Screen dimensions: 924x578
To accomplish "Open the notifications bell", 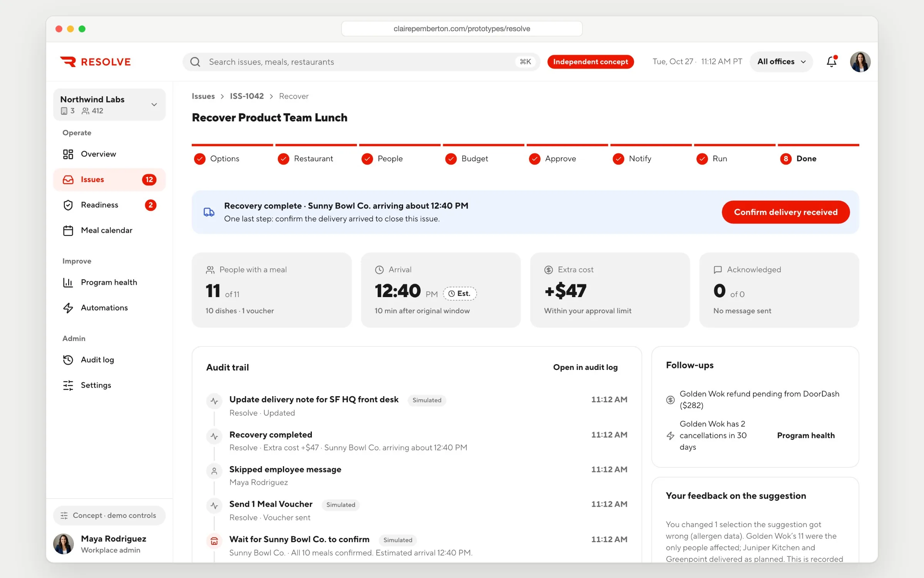I will pos(832,62).
